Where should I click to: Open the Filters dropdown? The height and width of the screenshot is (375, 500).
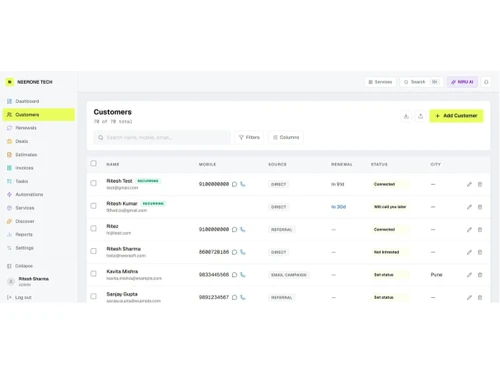249,137
